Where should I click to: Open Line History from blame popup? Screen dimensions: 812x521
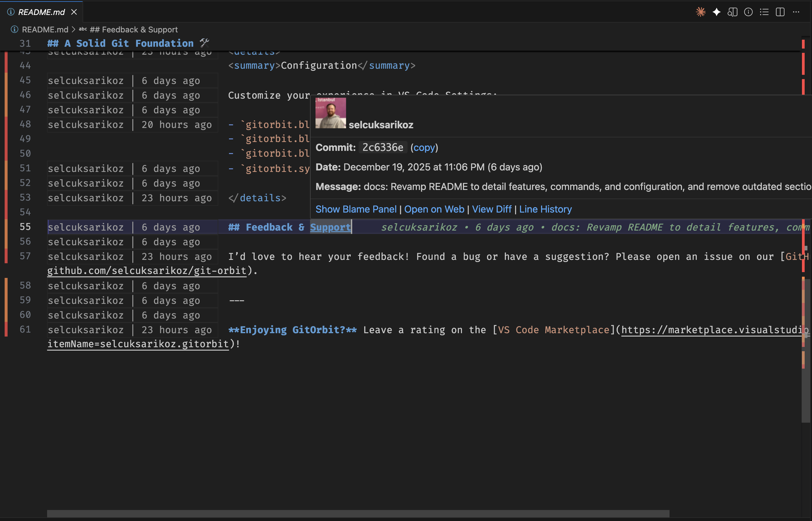[x=545, y=209]
